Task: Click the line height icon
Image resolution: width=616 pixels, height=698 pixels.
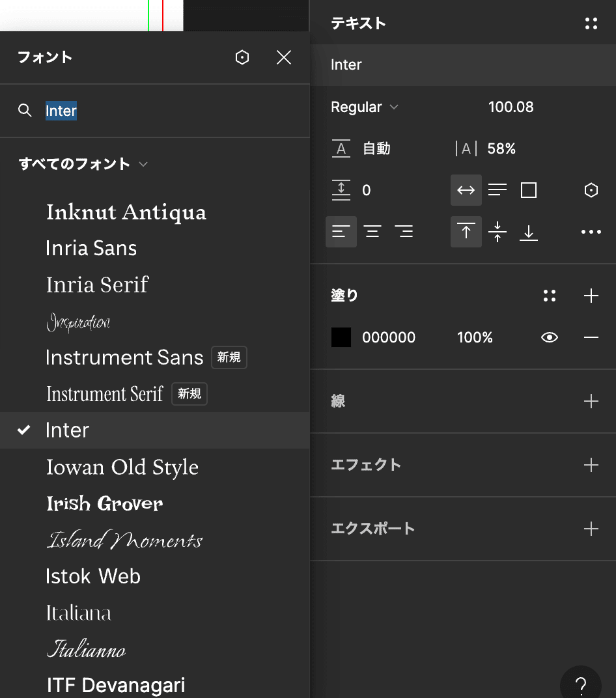Action: [341, 148]
